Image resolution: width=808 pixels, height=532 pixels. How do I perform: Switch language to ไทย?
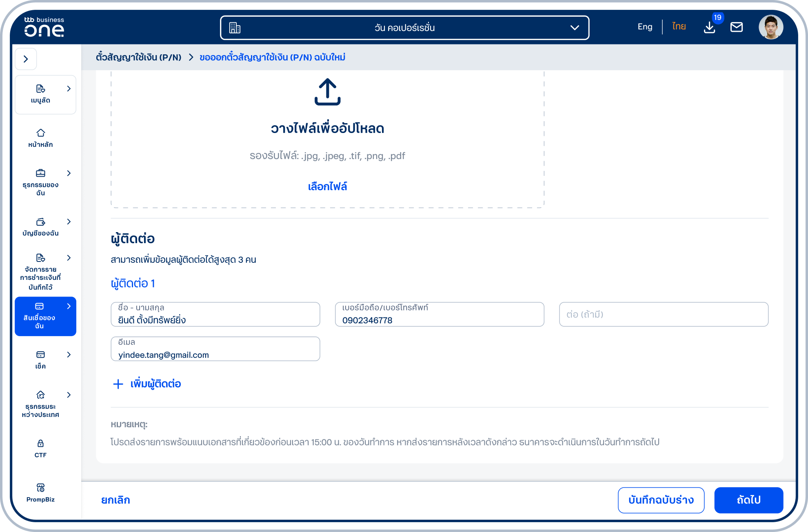tap(679, 27)
